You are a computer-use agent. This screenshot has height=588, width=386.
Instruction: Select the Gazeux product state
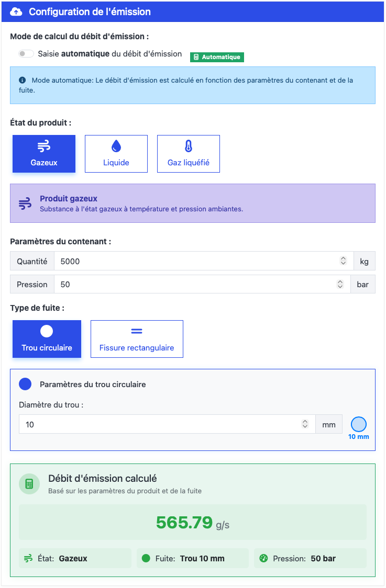coord(44,154)
